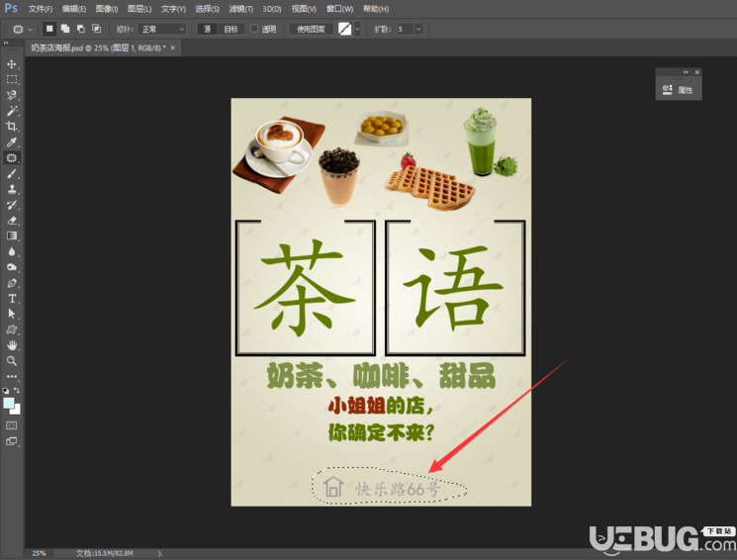Screen dimensions: 737x560
Task: Select the Blur tool
Action: click(12, 251)
